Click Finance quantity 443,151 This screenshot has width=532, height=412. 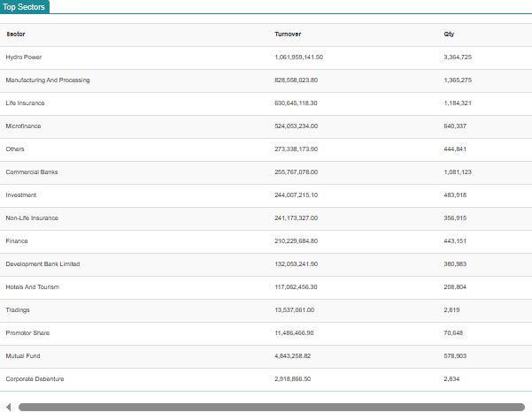[x=455, y=241]
